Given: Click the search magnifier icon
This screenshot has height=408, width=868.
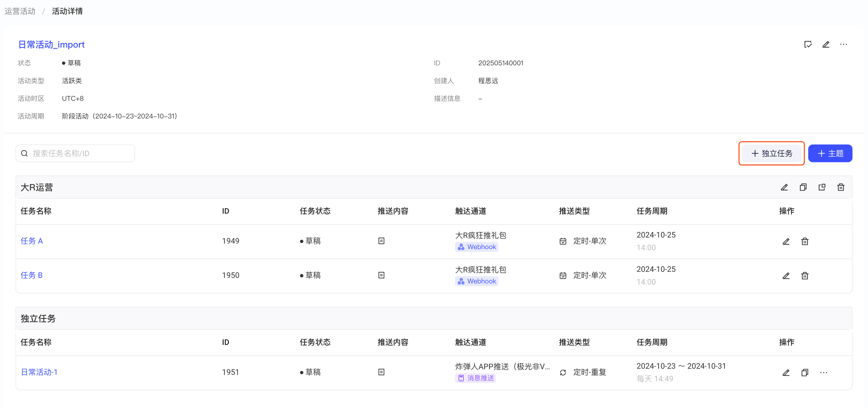Looking at the screenshot, I should tap(24, 154).
